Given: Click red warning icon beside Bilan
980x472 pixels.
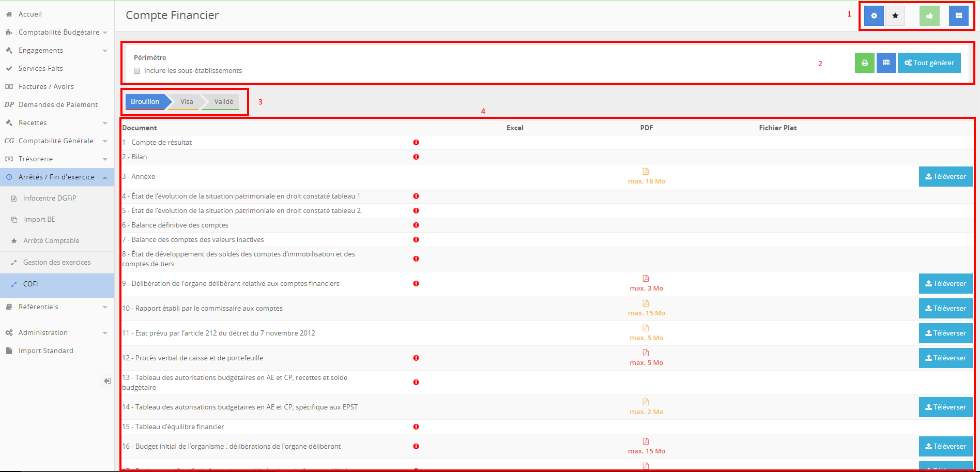Looking at the screenshot, I should (416, 157).
